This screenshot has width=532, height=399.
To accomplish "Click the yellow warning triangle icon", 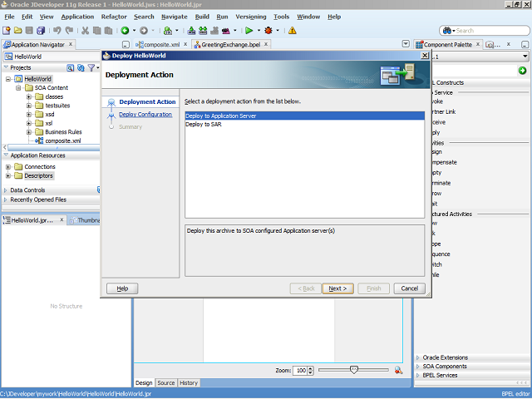I will point(292,31).
